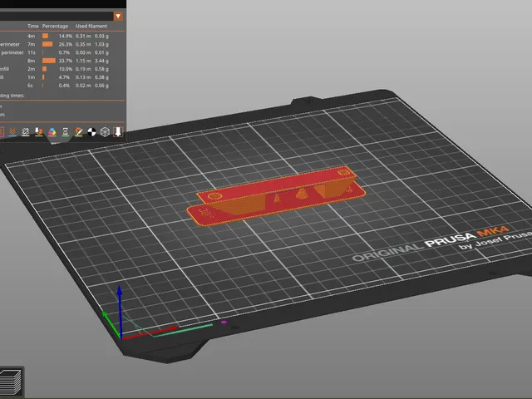
Task: Click the infill label in the 2m row
Action: (x=4, y=69)
